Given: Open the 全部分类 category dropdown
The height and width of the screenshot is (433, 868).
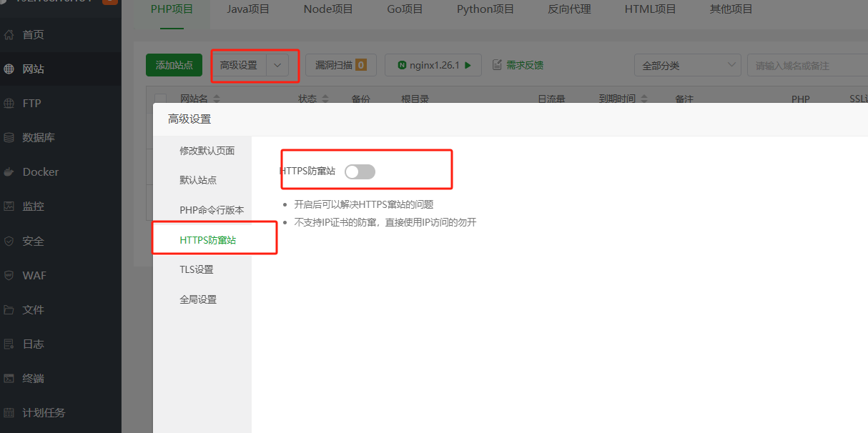Looking at the screenshot, I should [688, 65].
